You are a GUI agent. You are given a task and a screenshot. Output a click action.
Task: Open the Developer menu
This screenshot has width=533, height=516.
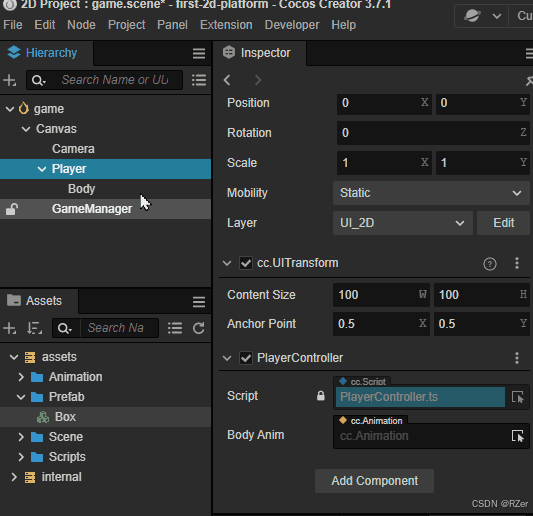pyautogui.click(x=292, y=25)
